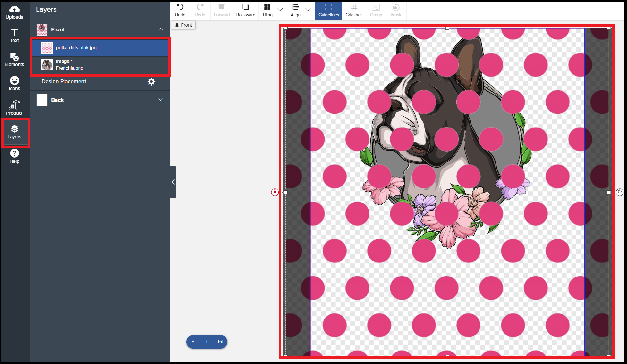
Task: Expand the Back layers section
Action: [161, 100]
